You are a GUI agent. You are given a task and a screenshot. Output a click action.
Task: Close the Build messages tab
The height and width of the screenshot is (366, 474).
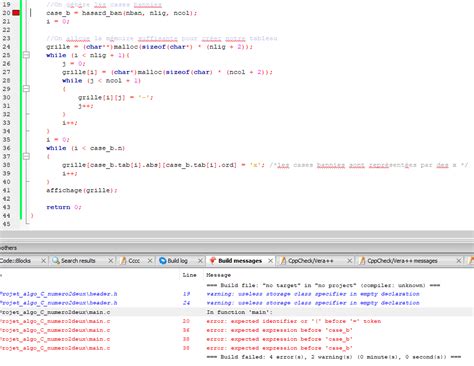click(x=270, y=261)
